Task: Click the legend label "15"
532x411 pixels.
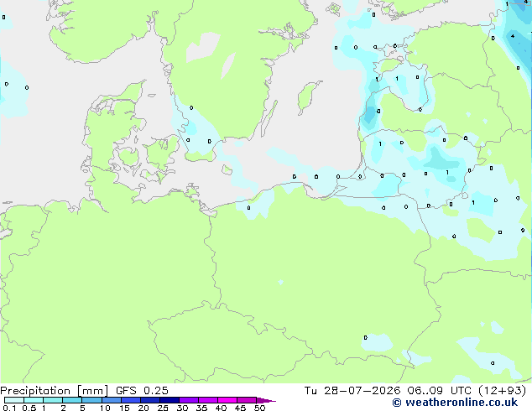Action: [124, 408]
